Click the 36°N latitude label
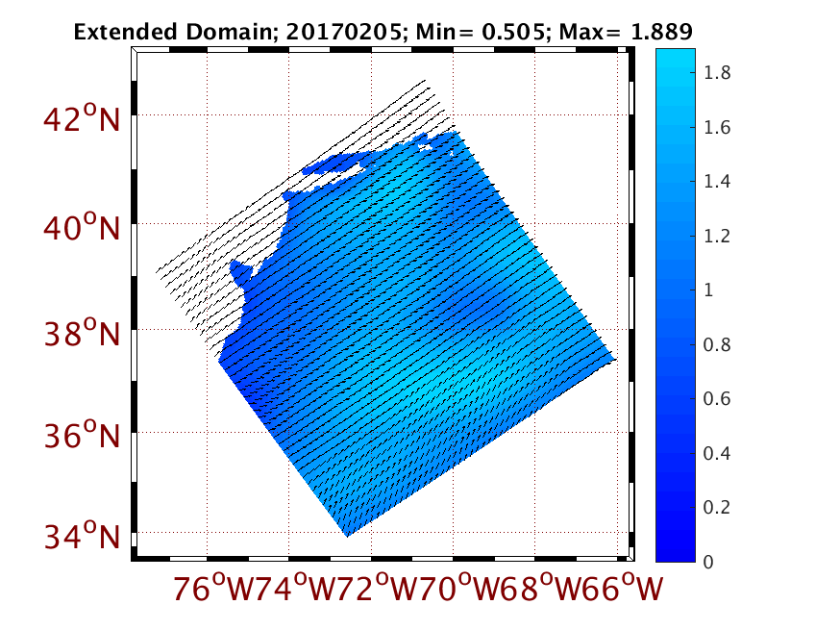The image size is (840, 630). coord(82,435)
